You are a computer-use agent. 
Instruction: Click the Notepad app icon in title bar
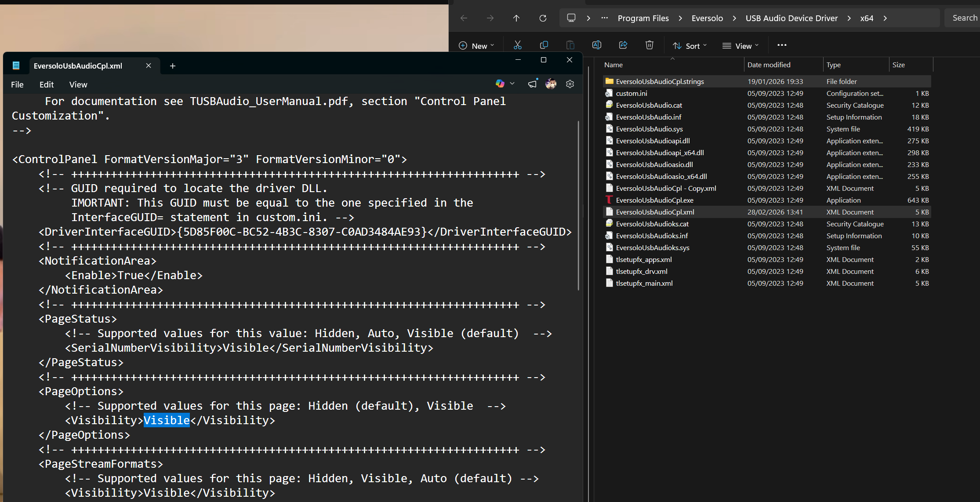[x=16, y=65]
